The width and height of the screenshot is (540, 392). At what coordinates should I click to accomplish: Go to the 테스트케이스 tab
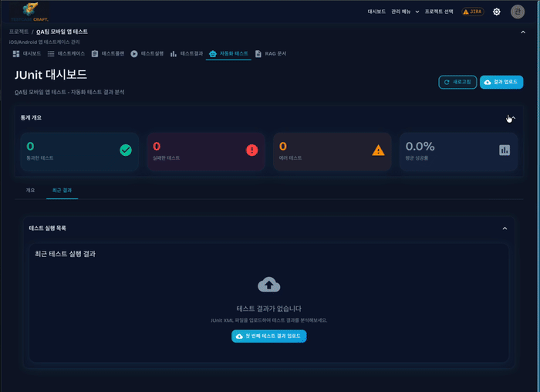66,54
